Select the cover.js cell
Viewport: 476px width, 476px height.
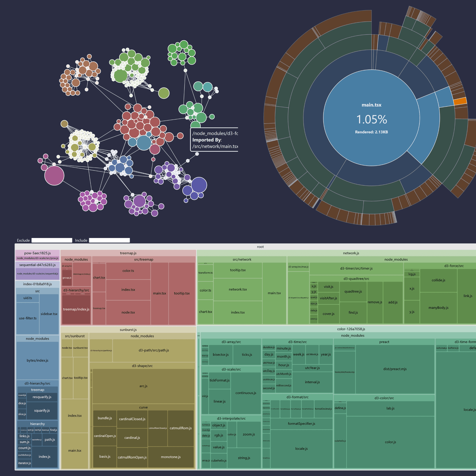[328, 314]
